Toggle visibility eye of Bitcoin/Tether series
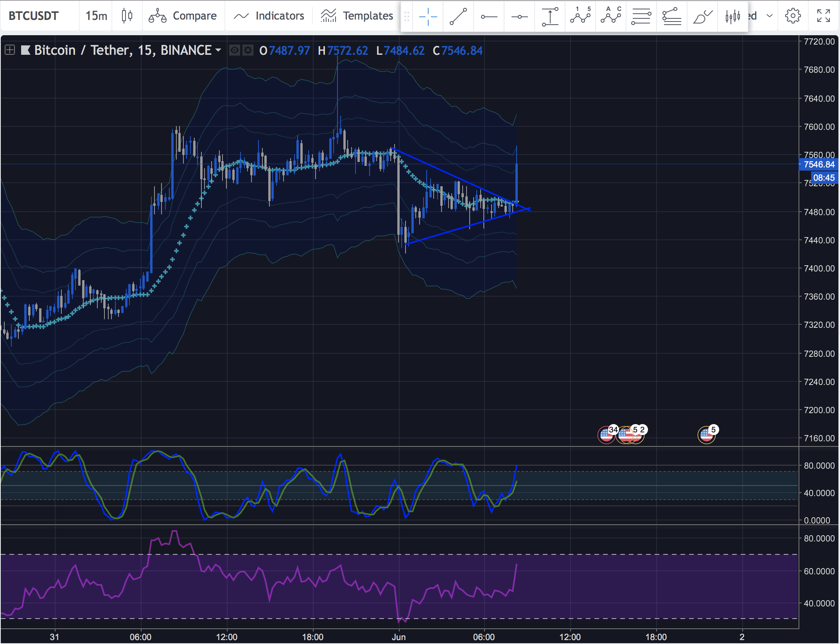The height and width of the screenshot is (644, 840). coord(234,50)
